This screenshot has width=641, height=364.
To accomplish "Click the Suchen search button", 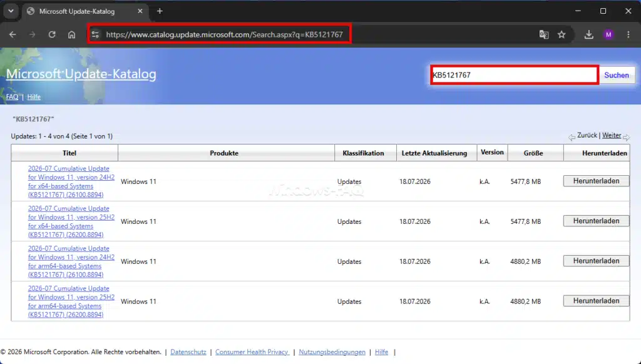I will click(617, 75).
